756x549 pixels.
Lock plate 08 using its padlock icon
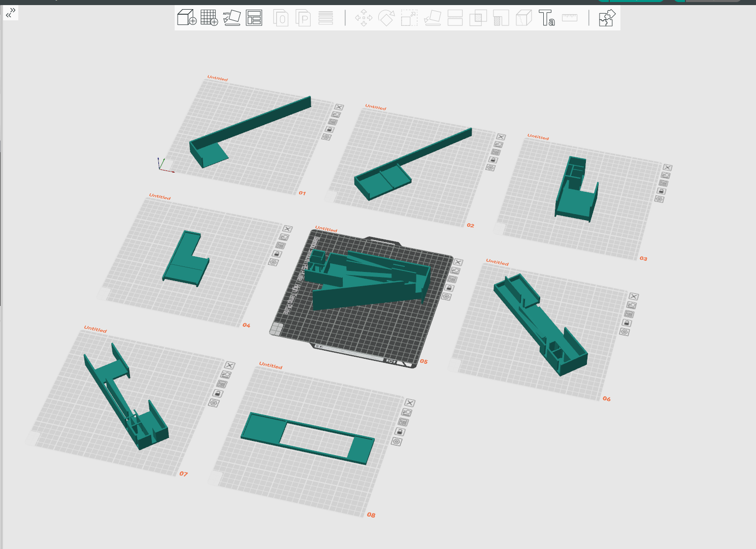[x=400, y=432]
